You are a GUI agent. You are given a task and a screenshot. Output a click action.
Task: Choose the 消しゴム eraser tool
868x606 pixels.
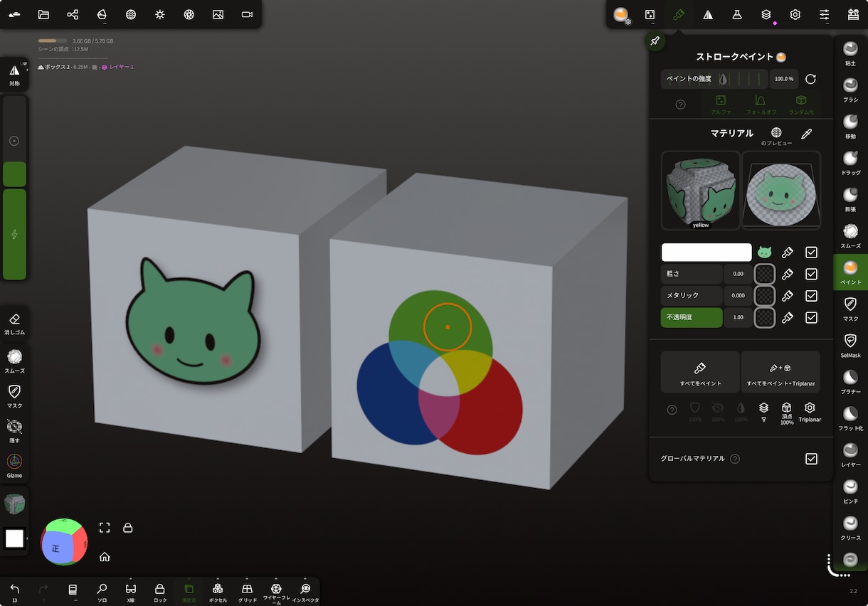[14, 324]
